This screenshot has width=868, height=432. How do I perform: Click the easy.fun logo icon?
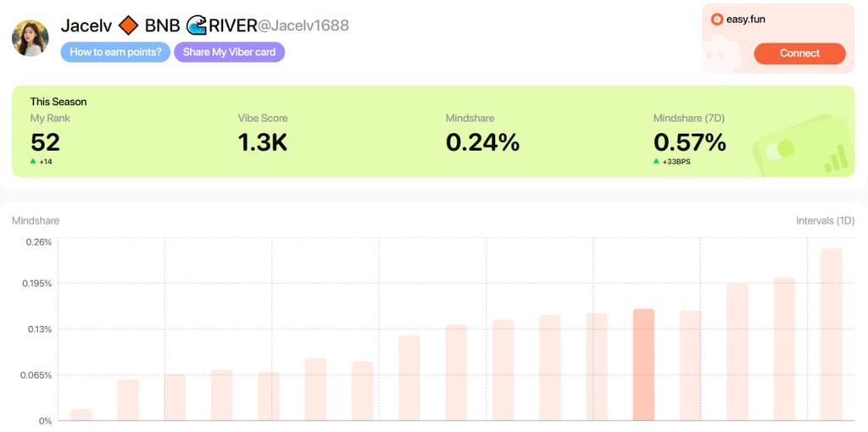click(x=717, y=19)
